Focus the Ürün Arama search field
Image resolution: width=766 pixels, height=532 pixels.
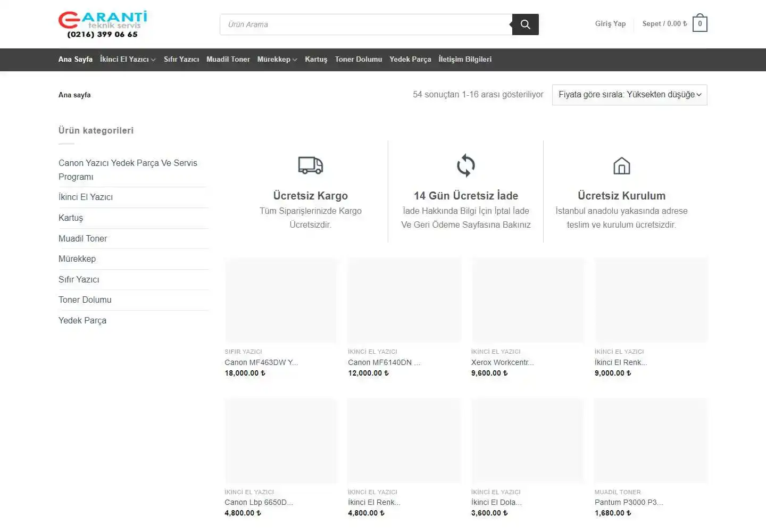[366, 24]
